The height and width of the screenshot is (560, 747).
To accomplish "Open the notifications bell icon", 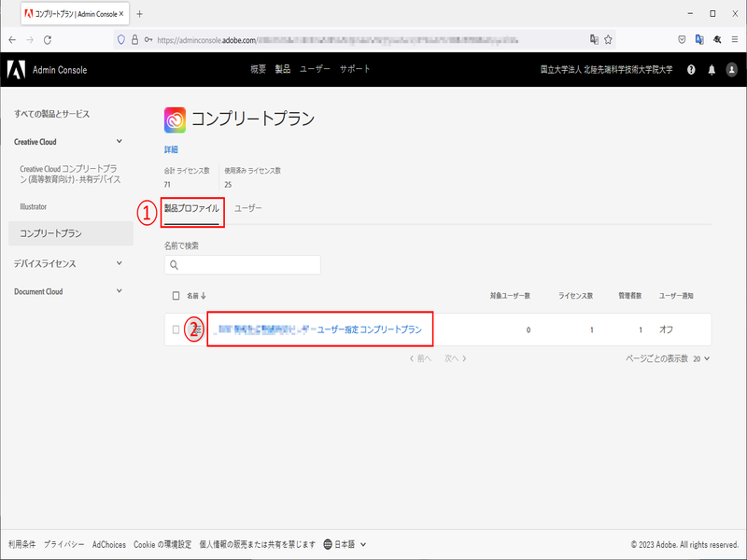I will tap(712, 70).
